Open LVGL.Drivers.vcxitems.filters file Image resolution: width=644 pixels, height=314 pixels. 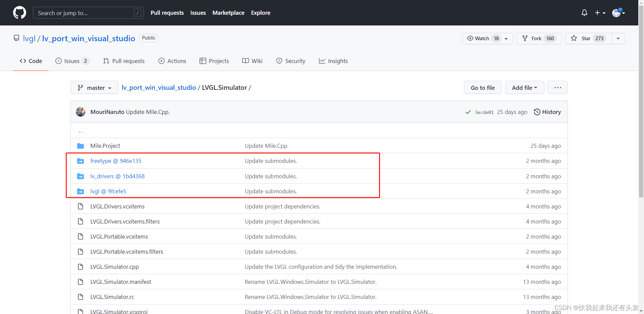(x=125, y=222)
